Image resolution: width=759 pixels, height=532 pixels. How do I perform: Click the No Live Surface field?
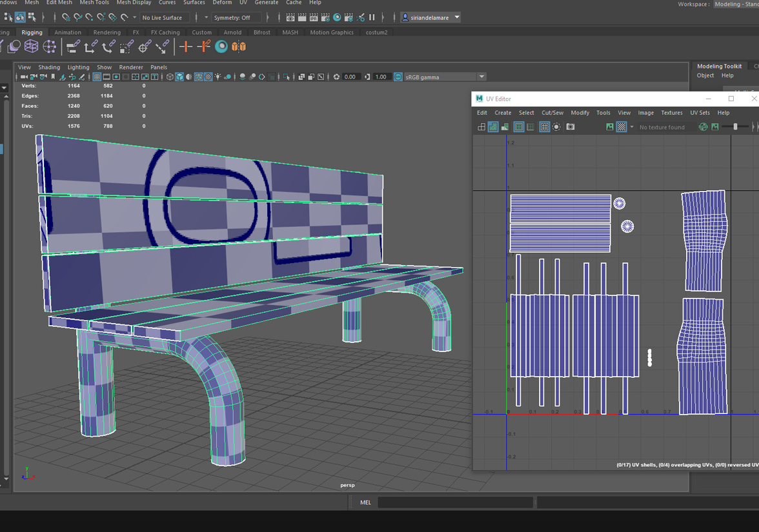coord(163,17)
